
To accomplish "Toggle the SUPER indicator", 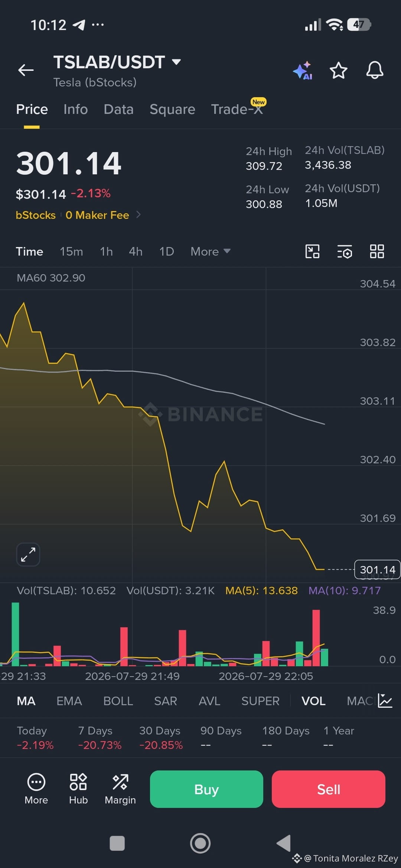I will (260, 701).
